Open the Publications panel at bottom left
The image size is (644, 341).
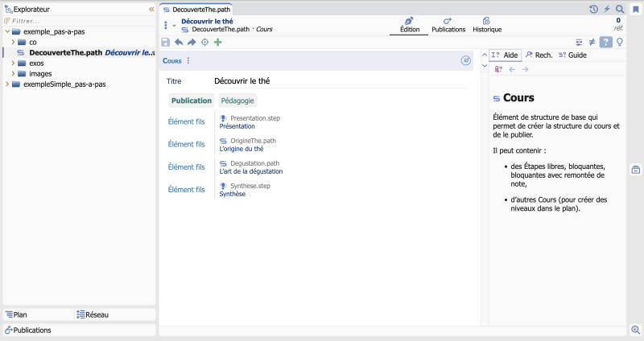[x=79, y=330]
